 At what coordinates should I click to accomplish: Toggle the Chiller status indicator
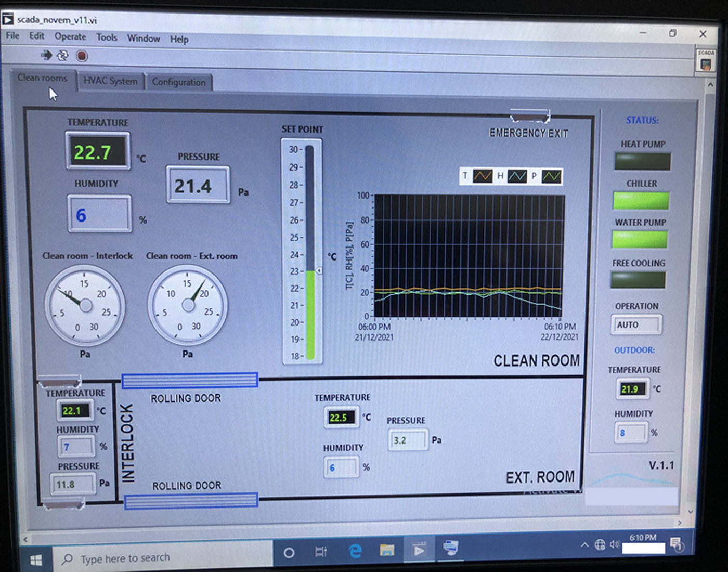point(641,201)
